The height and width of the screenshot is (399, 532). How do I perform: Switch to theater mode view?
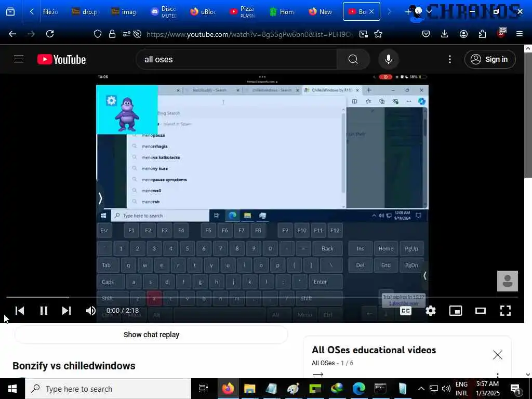tap(481, 311)
